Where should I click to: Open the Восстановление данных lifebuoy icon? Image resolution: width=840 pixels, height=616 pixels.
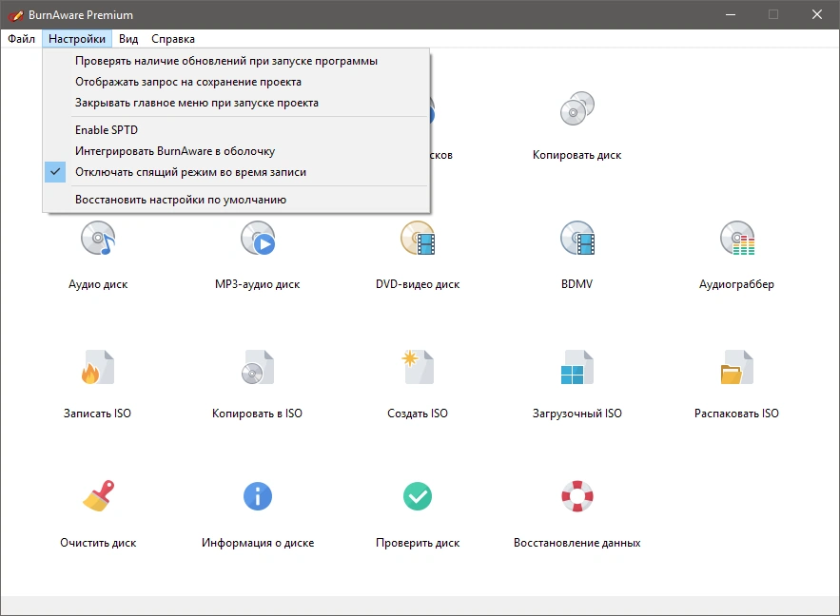click(x=576, y=496)
